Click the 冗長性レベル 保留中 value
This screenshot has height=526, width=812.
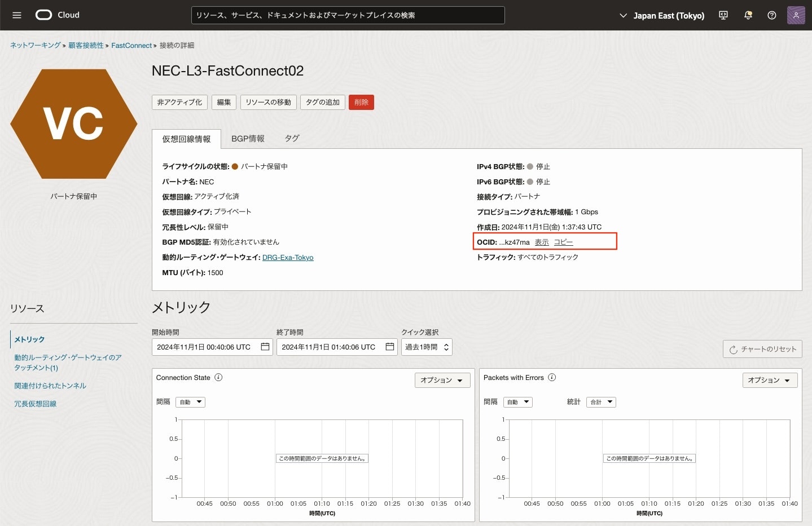click(218, 227)
